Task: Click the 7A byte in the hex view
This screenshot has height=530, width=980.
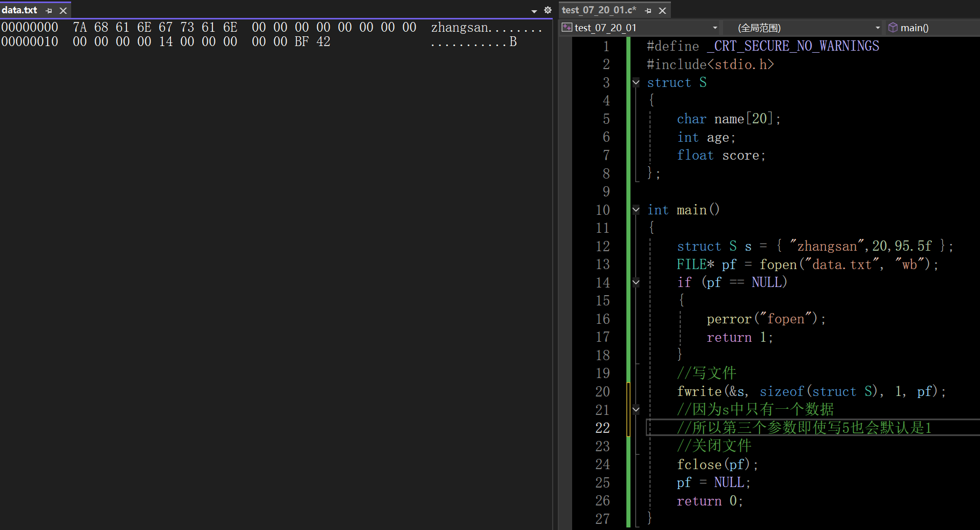Action: tap(80, 28)
